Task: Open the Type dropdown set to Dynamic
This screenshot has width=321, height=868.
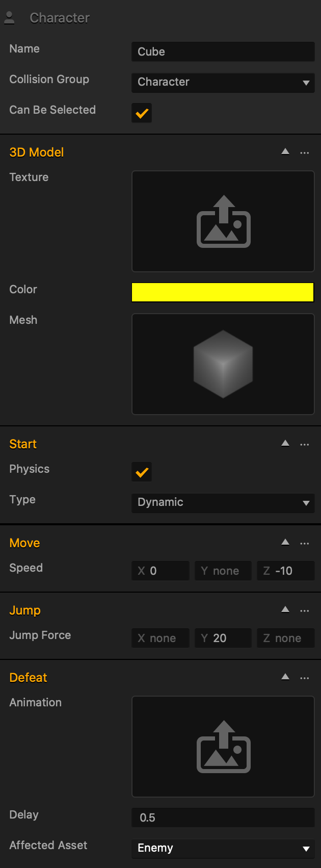Action: 223,503
